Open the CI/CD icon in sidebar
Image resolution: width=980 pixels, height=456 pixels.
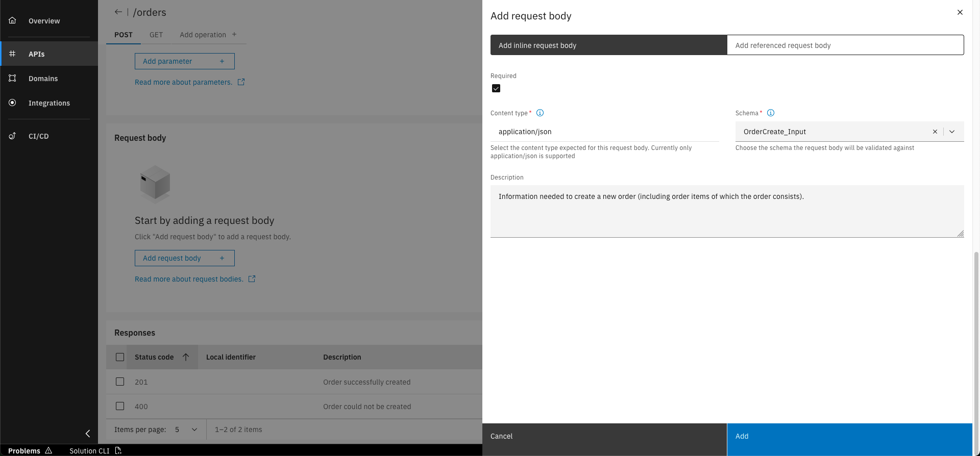[12, 136]
